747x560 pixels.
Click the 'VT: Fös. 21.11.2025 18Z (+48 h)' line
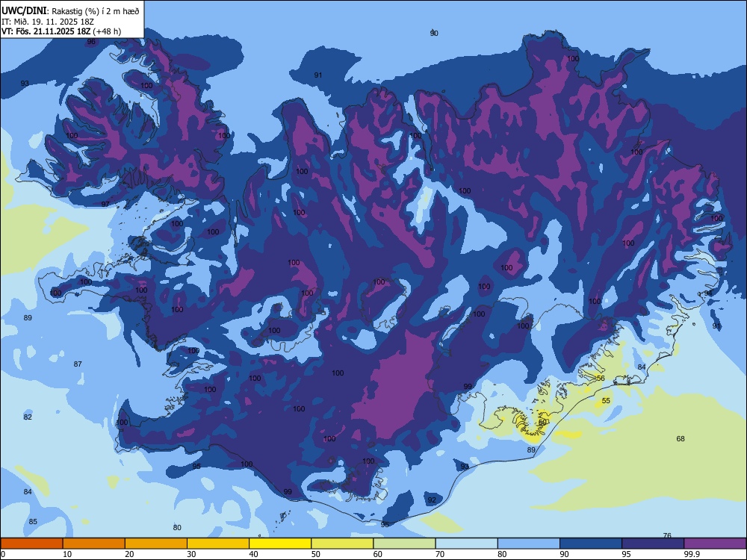pyautogui.click(x=61, y=31)
